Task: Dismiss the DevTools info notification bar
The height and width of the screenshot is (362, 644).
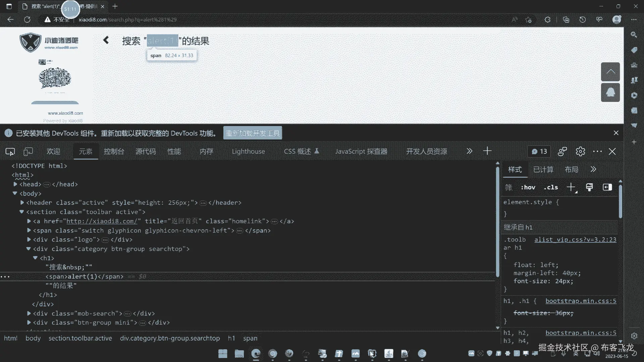Action: click(x=616, y=133)
